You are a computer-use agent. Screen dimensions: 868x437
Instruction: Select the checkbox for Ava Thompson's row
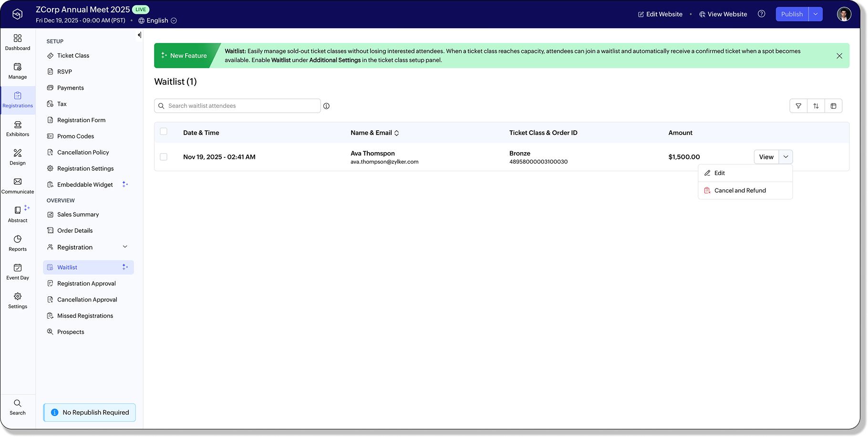[x=164, y=157]
